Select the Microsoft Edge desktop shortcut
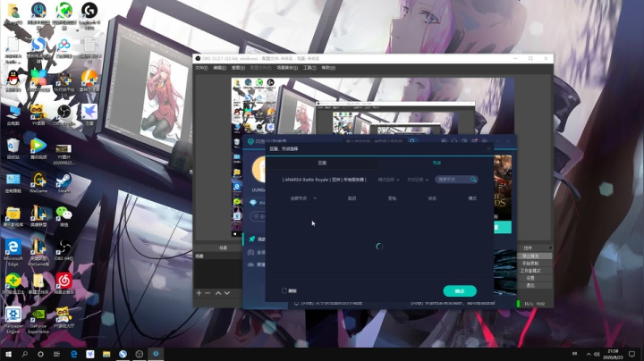This screenshot has height=361, width=644. (13, 250)
